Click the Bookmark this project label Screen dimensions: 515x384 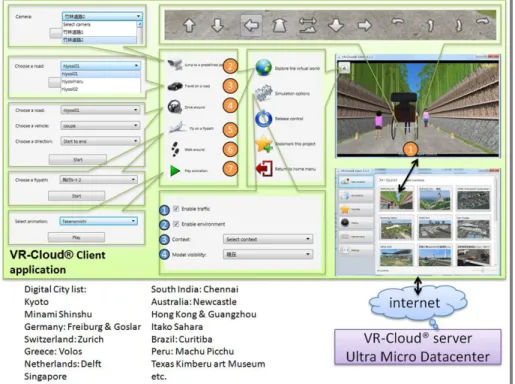click(x=295, y=144)
